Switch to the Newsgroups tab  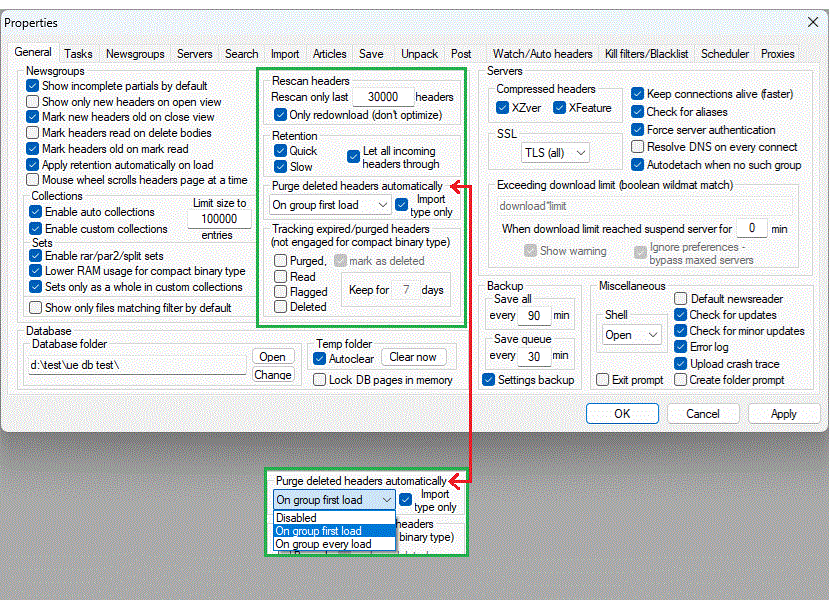tap(135, 54)
